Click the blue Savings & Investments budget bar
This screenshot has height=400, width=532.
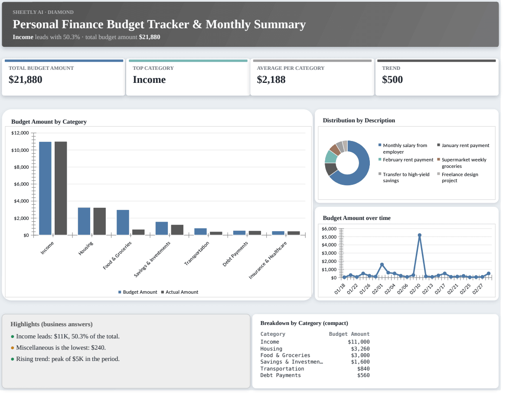(x=162, y=228)
